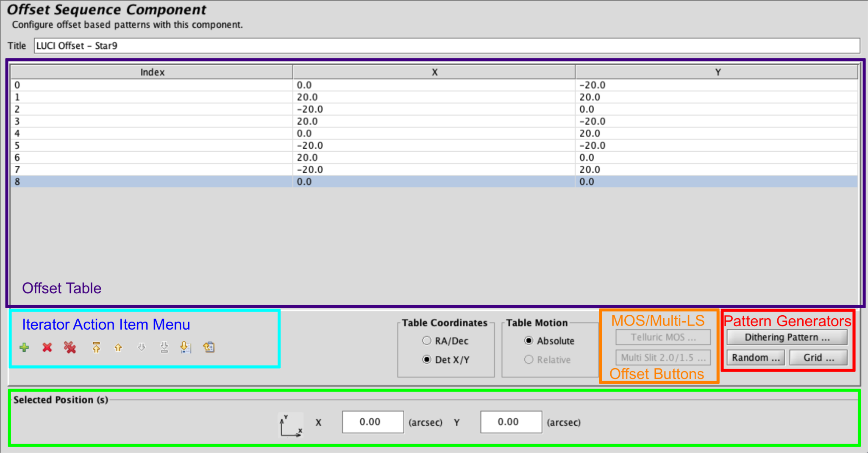This screenshot has height=453, width=868.
Task: Click the yellow down-arrow list import icon
Action: pyautogui.click(x=186, y=347)
